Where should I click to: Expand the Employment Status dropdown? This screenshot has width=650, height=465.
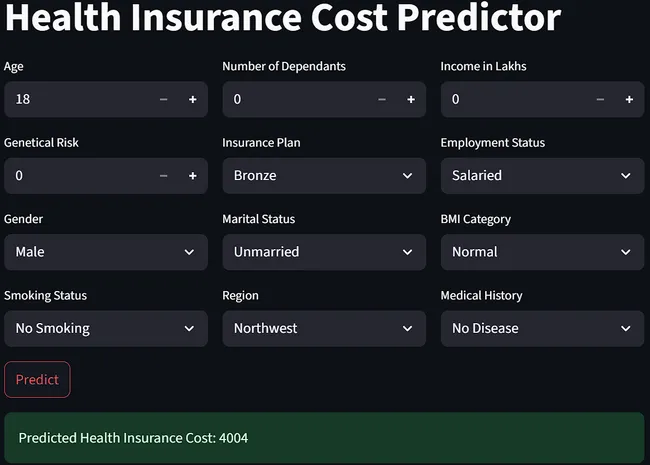pyautogui.click(x=542, y=176)
